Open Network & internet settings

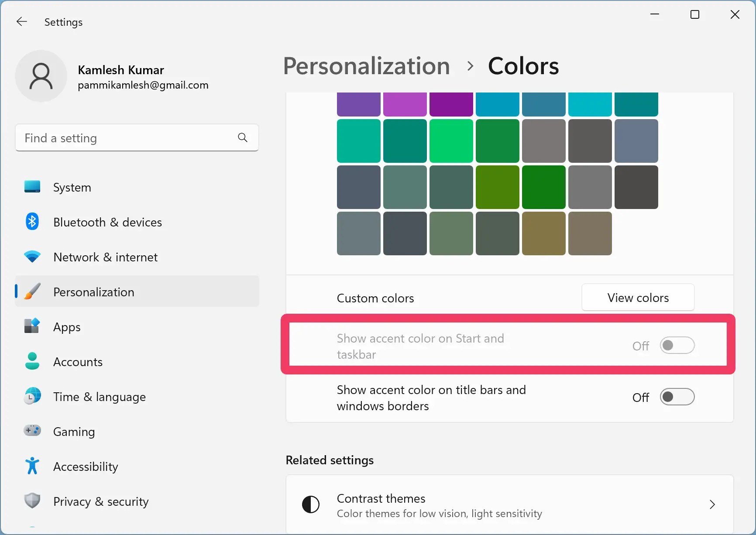105,257
